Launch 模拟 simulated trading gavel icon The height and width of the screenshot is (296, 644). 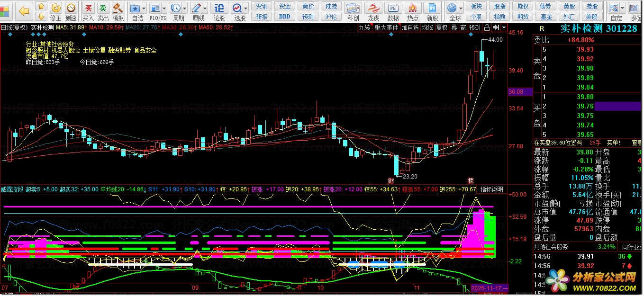(118, 11)
